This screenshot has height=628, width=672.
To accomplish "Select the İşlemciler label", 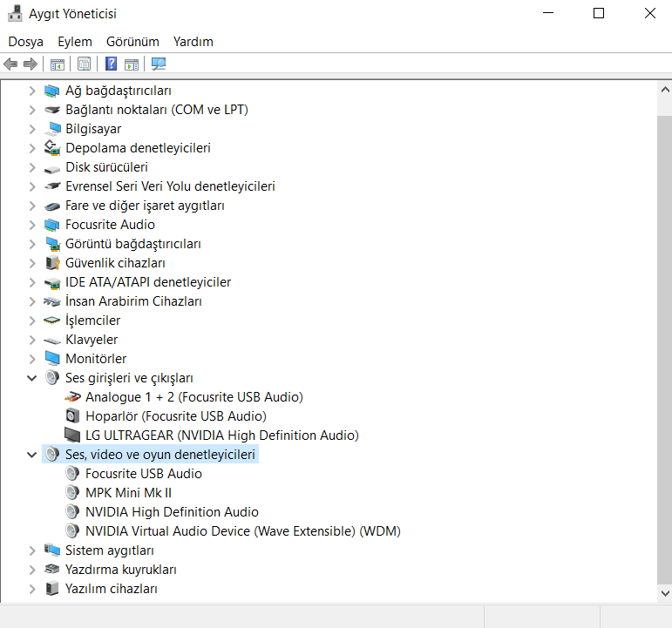I will point(92,321).
